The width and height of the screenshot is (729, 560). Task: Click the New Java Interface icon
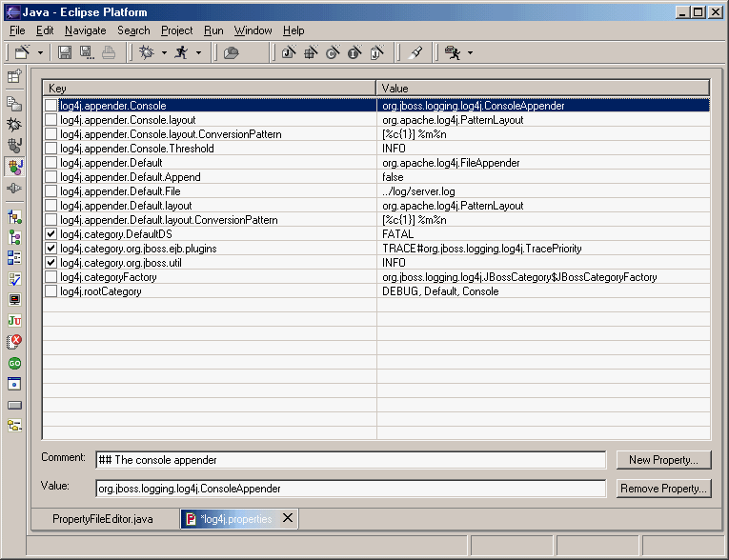(x=354, y=52)
